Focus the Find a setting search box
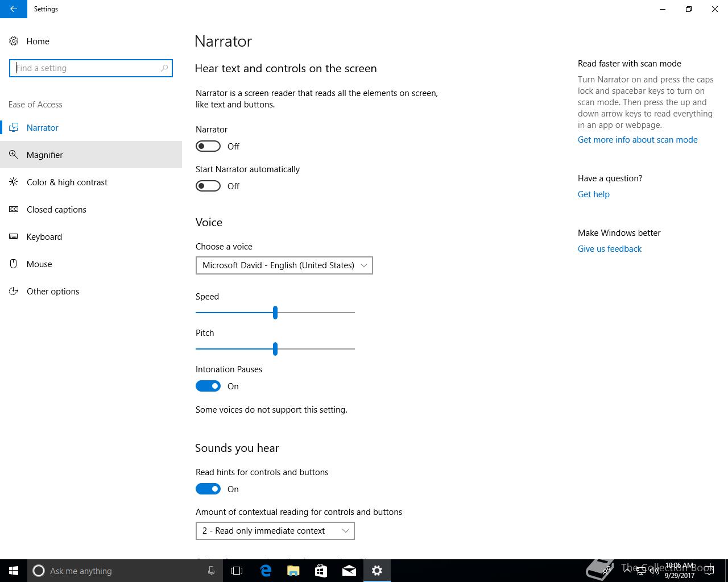This screenshot has width=728, height=582. (x=91, y=68)
